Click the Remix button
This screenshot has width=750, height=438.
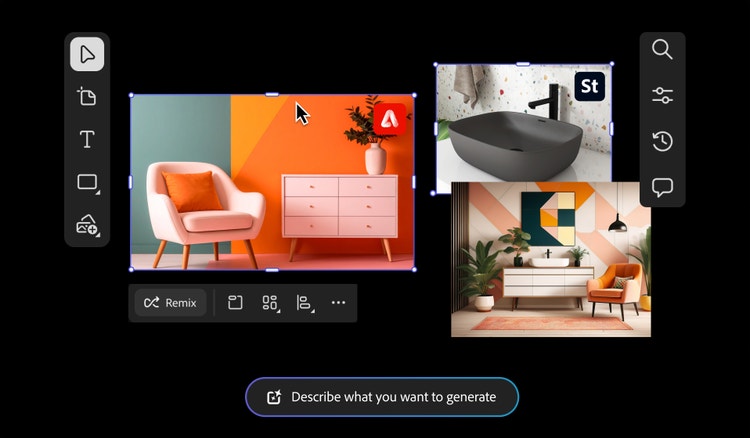tap(170, 303)
